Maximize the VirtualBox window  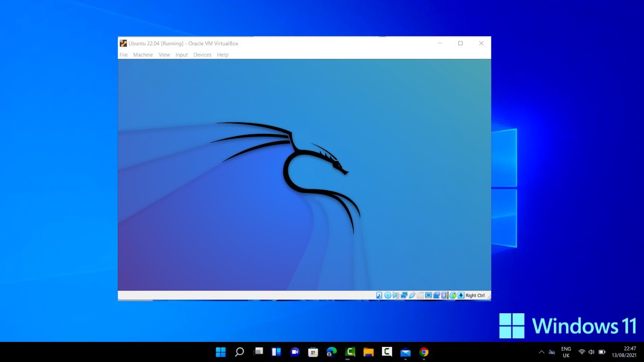coord(460,43)
